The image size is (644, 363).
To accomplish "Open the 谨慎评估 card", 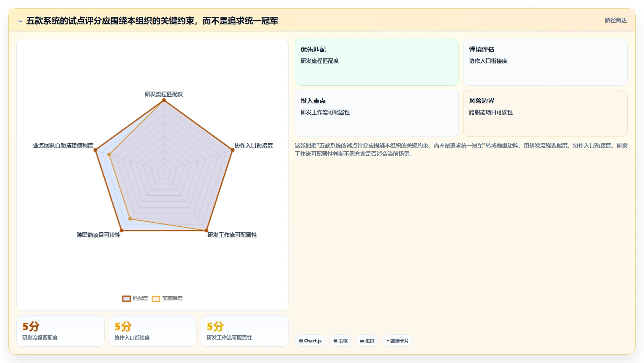I will pyautogui.click(x=545, y=62).
